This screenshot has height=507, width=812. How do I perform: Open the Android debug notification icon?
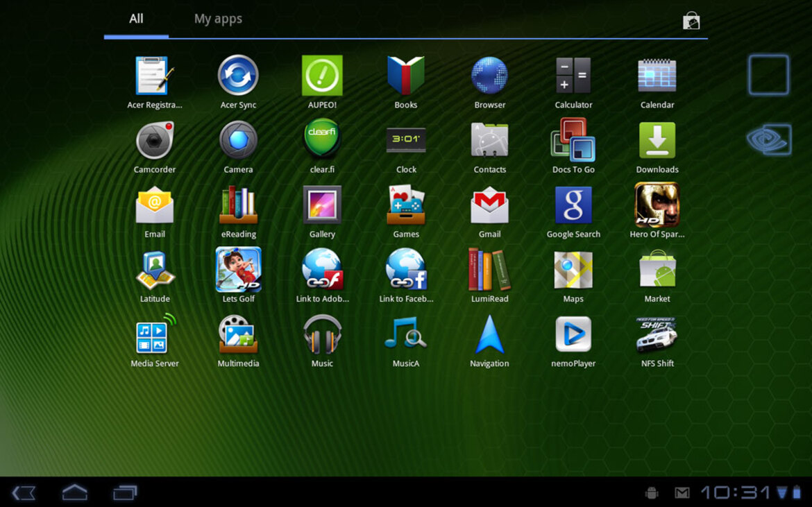click(x=652, y=493)
